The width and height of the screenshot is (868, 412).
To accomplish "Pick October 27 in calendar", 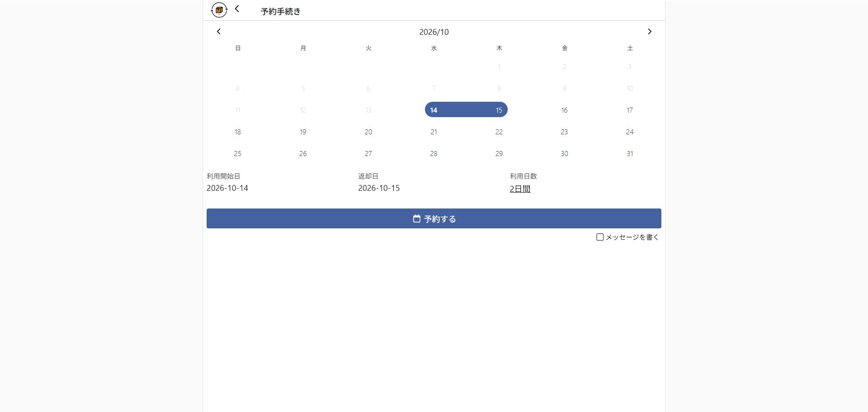I will 368,153.
